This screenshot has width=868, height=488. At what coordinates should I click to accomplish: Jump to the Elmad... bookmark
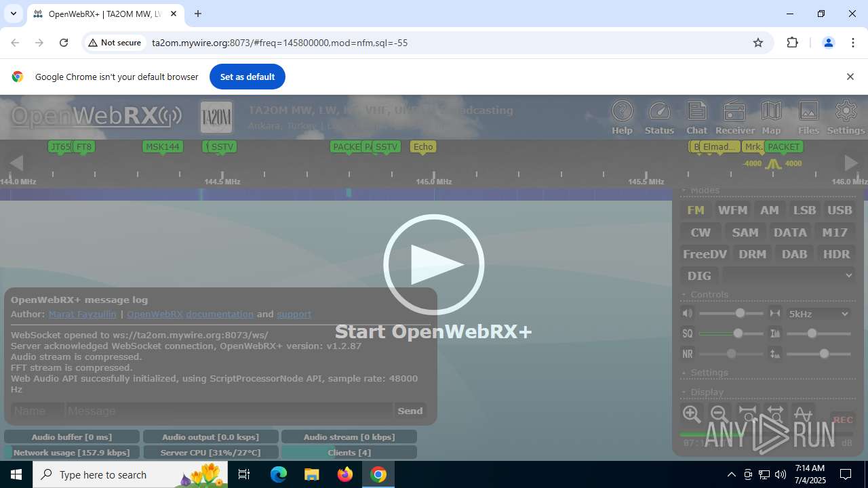click(x=719, y=146)
